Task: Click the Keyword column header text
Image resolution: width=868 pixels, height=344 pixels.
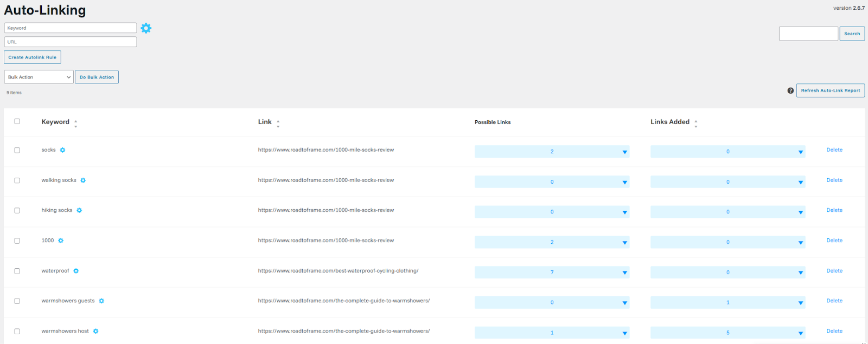Action: click(55, 122)
